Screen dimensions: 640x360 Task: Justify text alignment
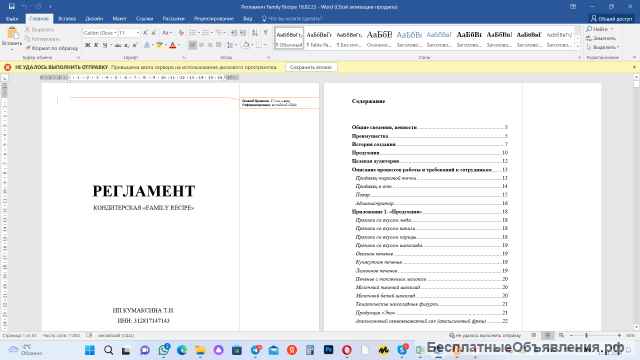(x=219, y=45)
